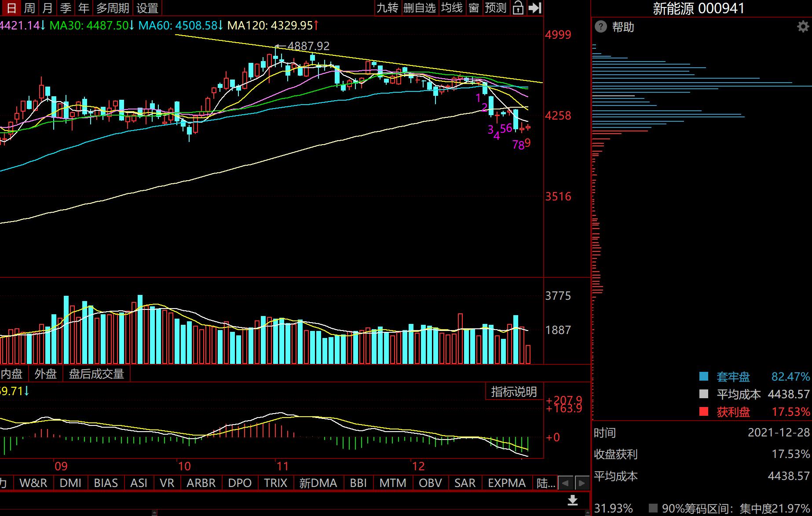Image resolution: width=812 pixels, height=516 pixels.
Task: Switch to weekly 周 period
Action: 29,8
